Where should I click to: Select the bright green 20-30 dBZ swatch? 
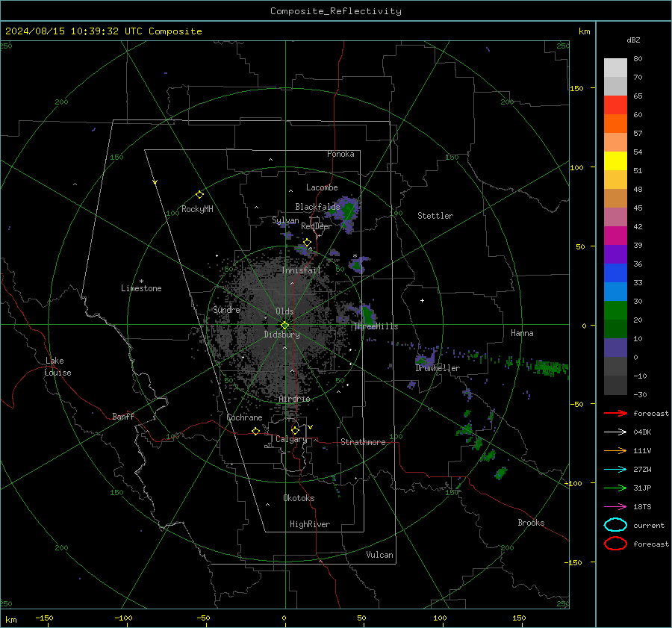click(615, 310)
